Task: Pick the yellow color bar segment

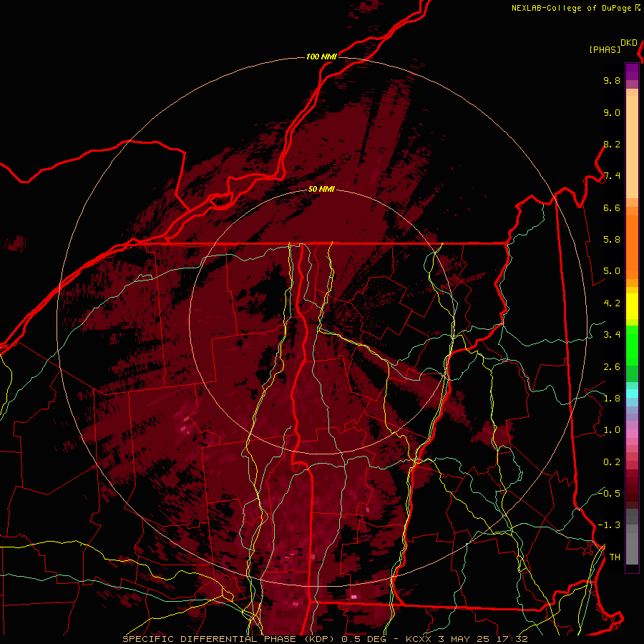Action: click(632, 306)
